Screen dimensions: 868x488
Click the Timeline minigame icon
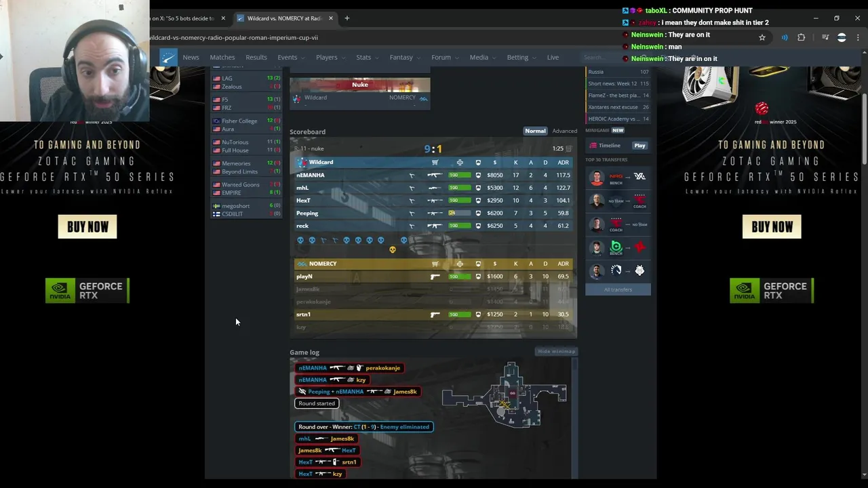pos(593,146)
